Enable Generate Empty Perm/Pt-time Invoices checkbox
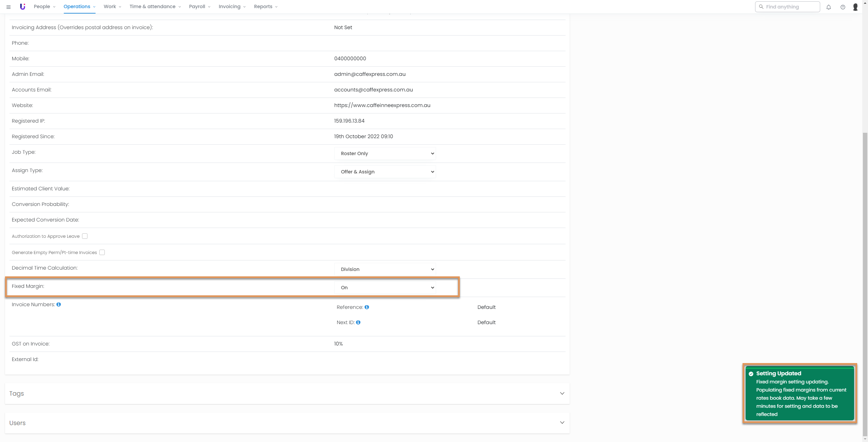868x442 pixels. click(x=102, y=252)
